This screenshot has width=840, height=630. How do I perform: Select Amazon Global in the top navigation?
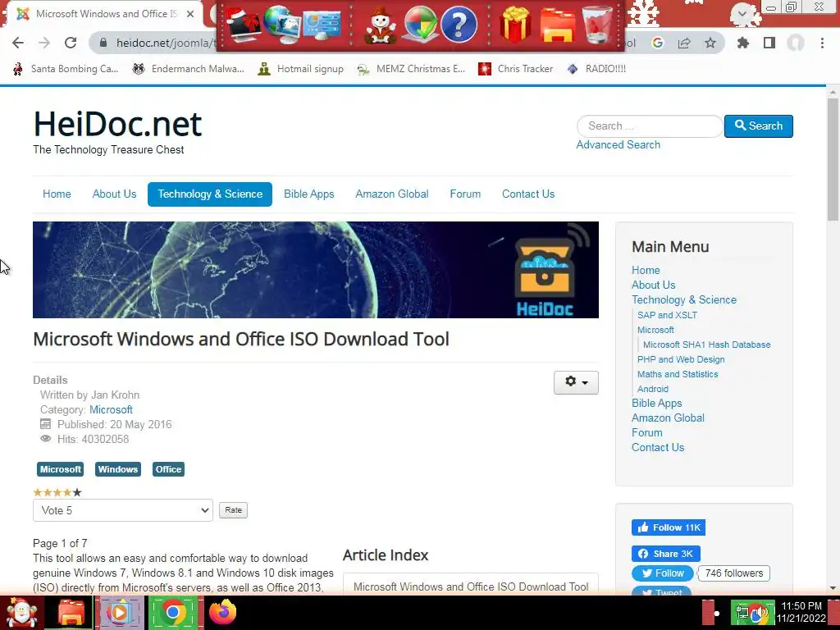click(x=391, y=194)
